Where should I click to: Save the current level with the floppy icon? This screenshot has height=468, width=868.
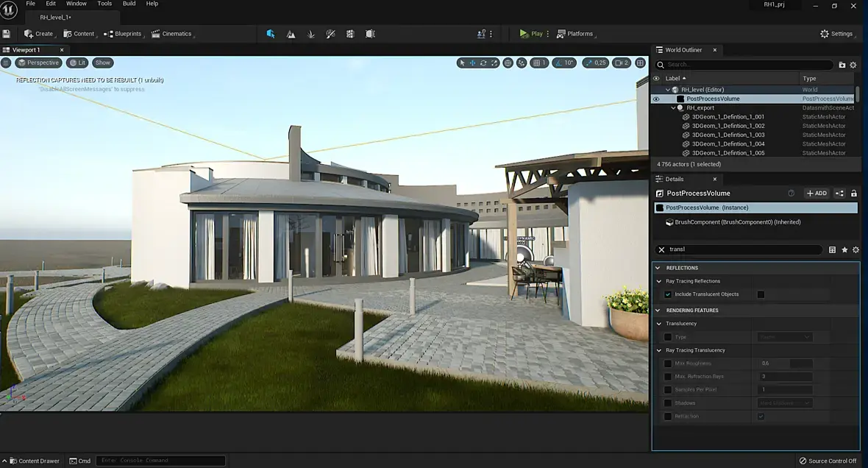point(6,34)
